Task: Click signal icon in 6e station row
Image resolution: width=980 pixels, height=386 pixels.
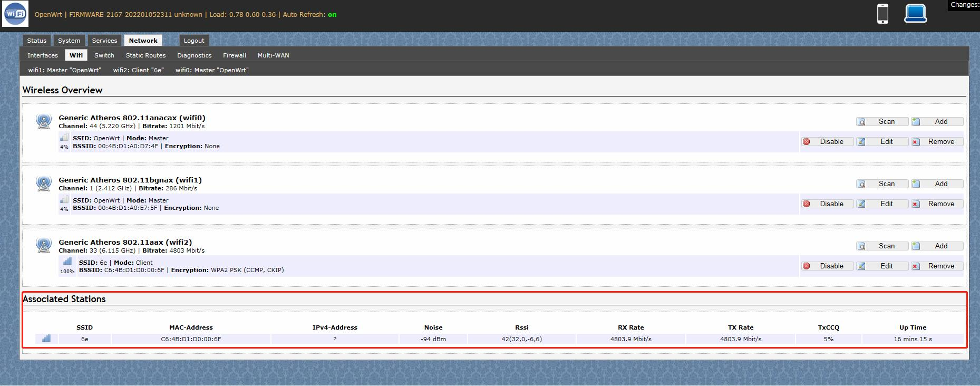Action: tap(46, 339)
